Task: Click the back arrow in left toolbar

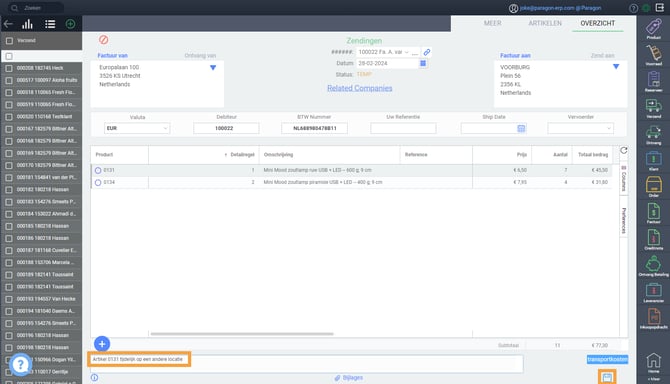Action: [x=8, y=24]
